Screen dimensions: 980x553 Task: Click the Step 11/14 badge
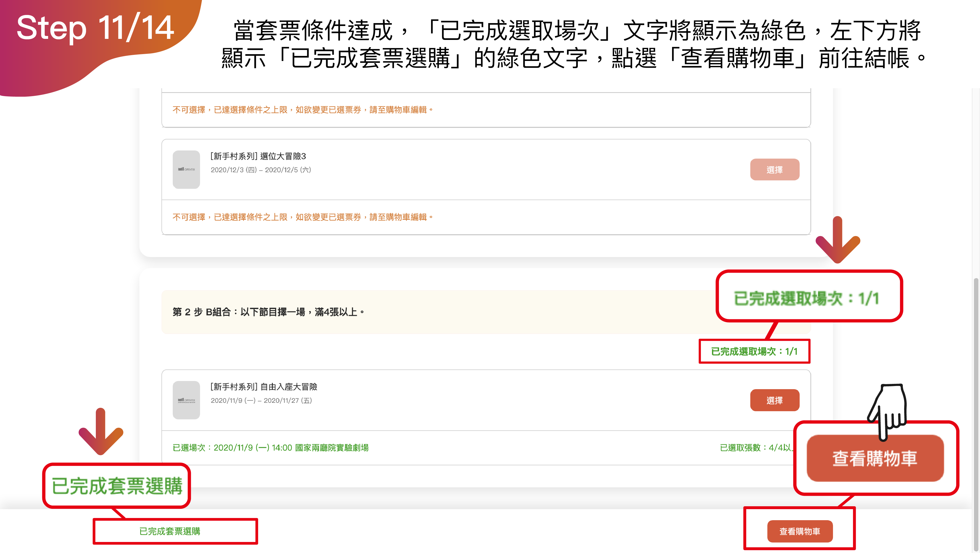(95, 29)
